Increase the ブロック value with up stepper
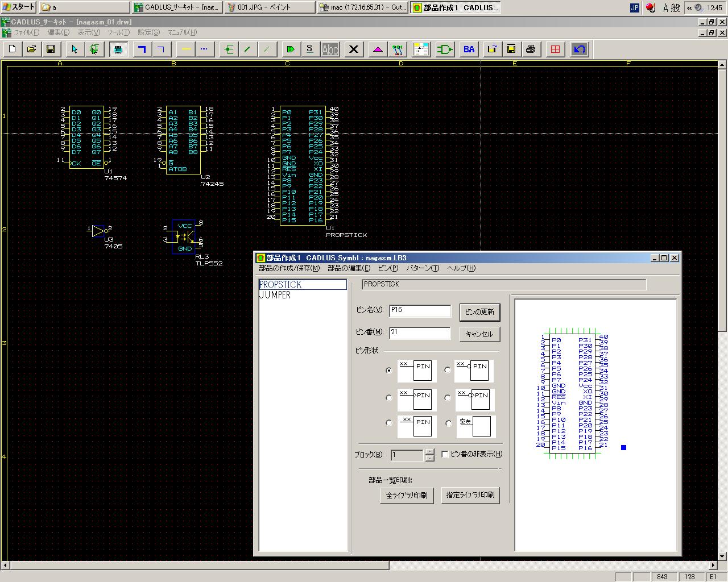Viewport: 728px width, 582px height. (430, 452)
